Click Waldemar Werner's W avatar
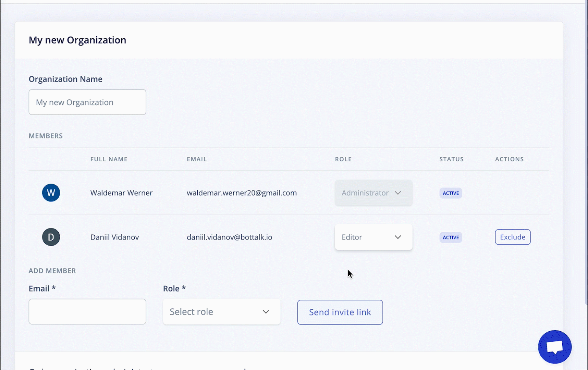588x370 pixels. [51, 193]
